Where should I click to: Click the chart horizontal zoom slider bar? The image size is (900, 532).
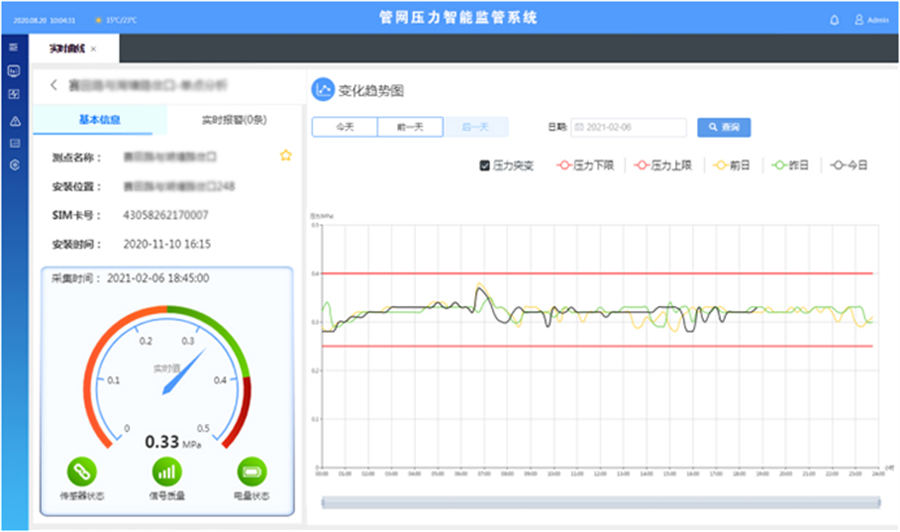[x=601, y=503]
